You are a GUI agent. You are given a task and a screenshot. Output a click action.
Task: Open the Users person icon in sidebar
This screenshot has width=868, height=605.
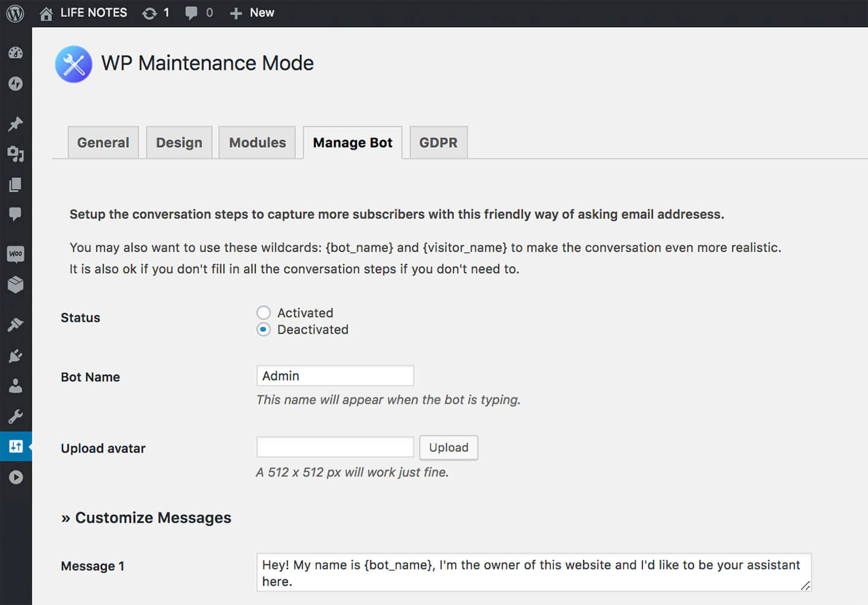tap(16, 386)
